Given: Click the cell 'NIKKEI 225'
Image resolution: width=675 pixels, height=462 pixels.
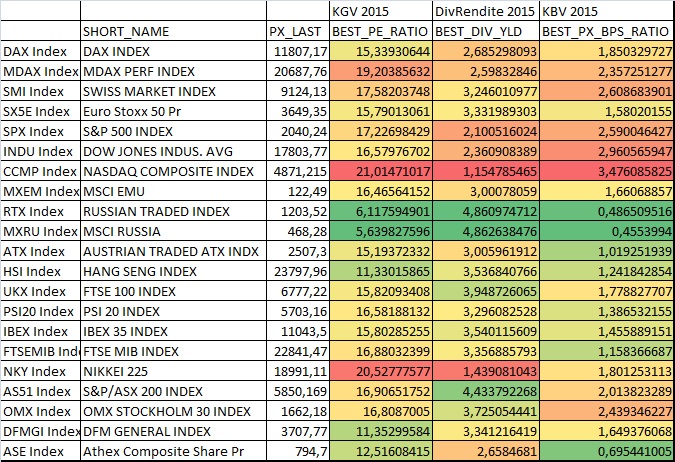Looking at the screenshot, I should tap(173, 371).
